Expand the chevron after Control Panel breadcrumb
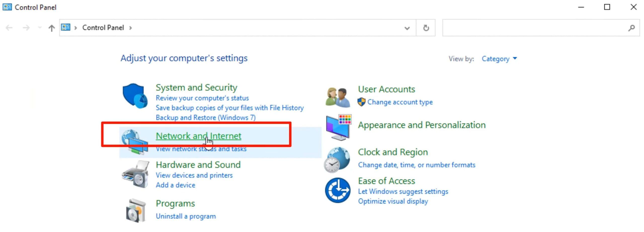Image resolution: width=644 pixels, height=232 pixels. click(130, 28)
